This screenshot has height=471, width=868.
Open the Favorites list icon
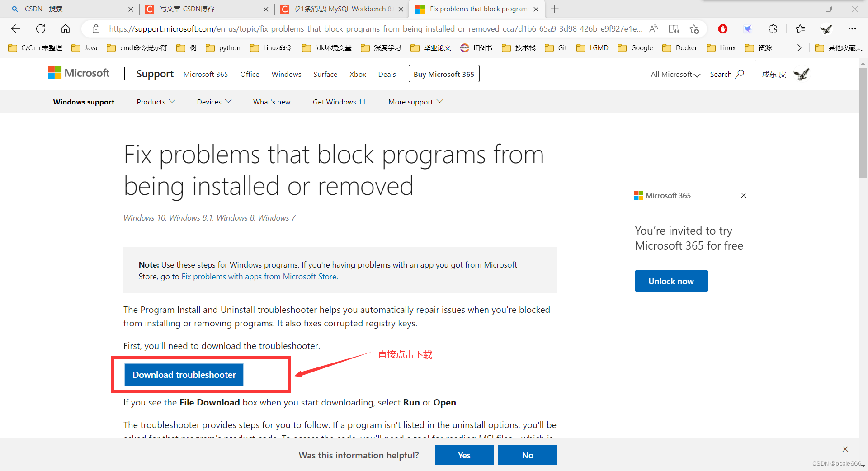(x=800, y=29)
